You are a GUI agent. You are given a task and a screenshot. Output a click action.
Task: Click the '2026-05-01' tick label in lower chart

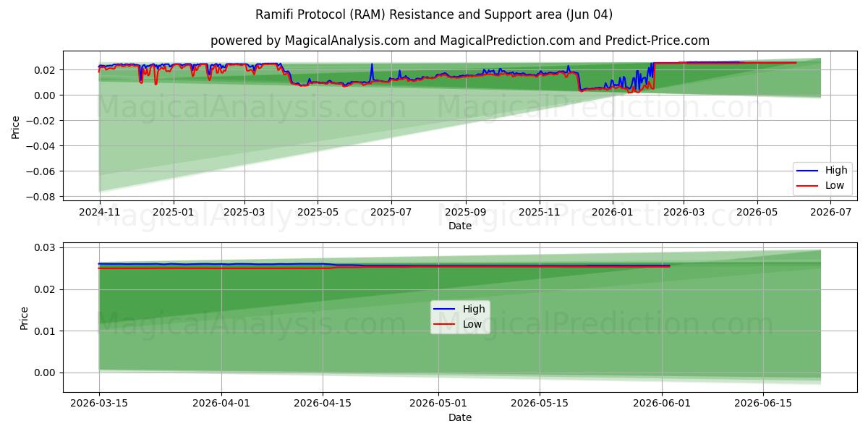pyautogui.click(x=438, y=404)
